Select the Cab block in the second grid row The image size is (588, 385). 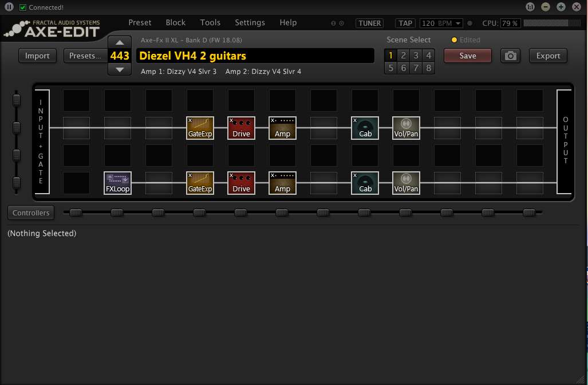point(365,128)
